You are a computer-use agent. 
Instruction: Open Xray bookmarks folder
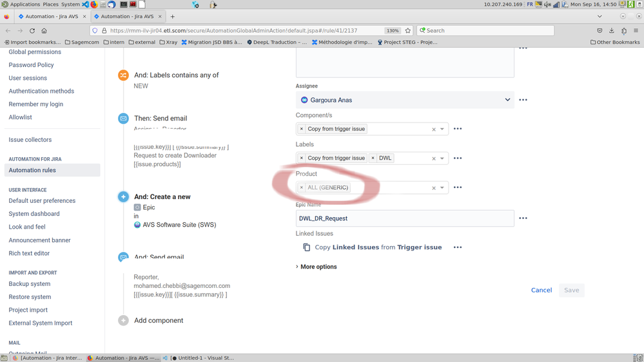pos(168,43)
